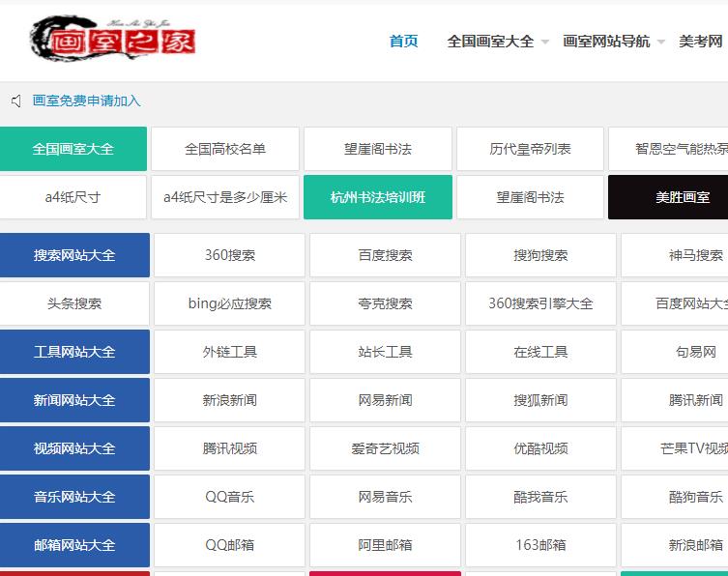This screenshot has width=728, height=576.
Task: Open the 画室网站导航 nav menu
Action: 606,42
